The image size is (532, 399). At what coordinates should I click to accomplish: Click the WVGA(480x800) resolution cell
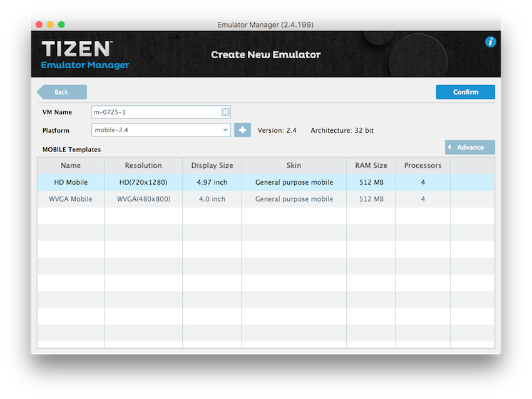click(x=143, y=199)
